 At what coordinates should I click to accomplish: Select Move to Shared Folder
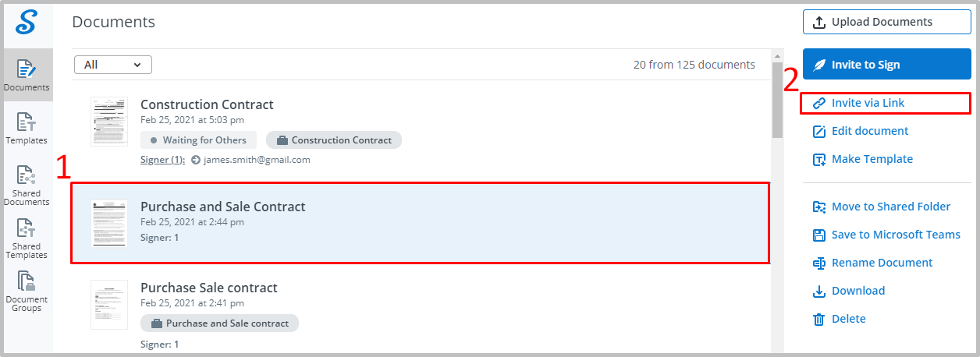882,207
